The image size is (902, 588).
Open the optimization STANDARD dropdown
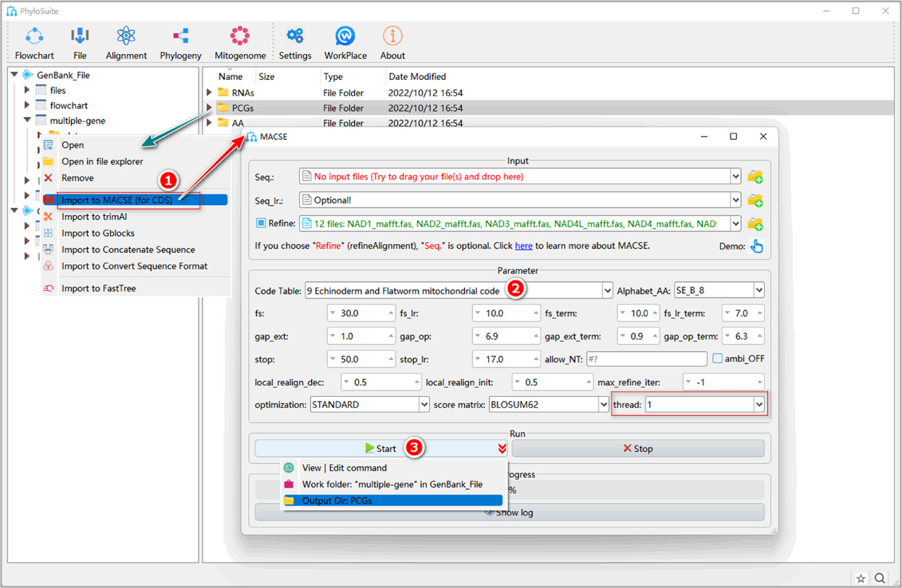tap(424, 404)
